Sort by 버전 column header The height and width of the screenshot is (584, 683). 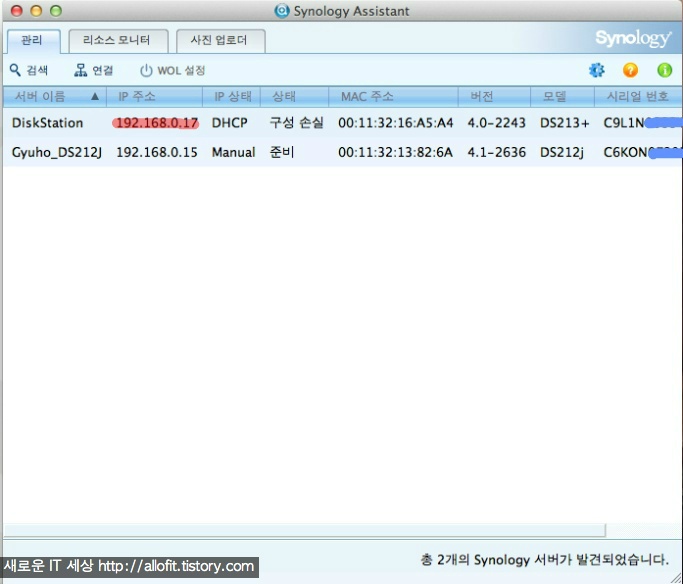click(x=494, y=96)
